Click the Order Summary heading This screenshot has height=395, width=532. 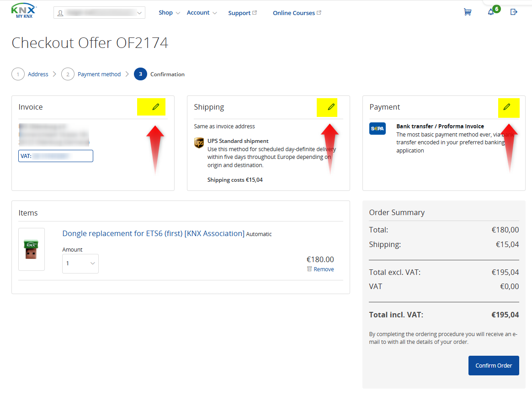(x=397, y=212)
